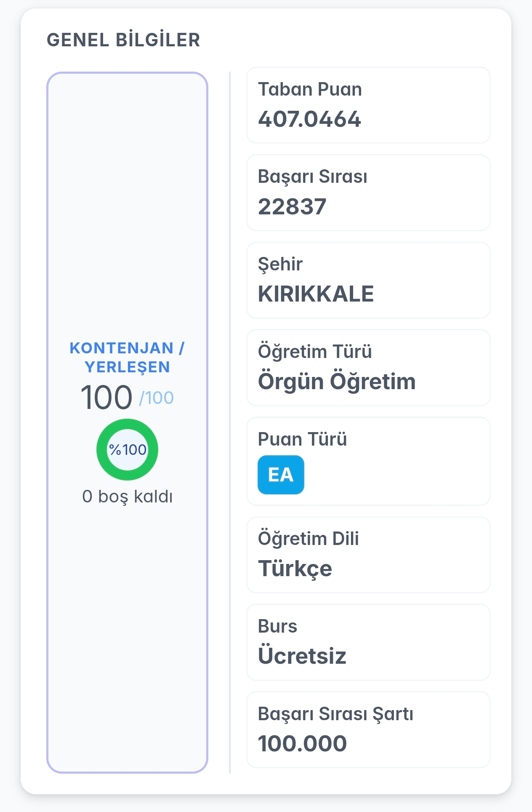Click the Türkçe language value

click(295, 569)
